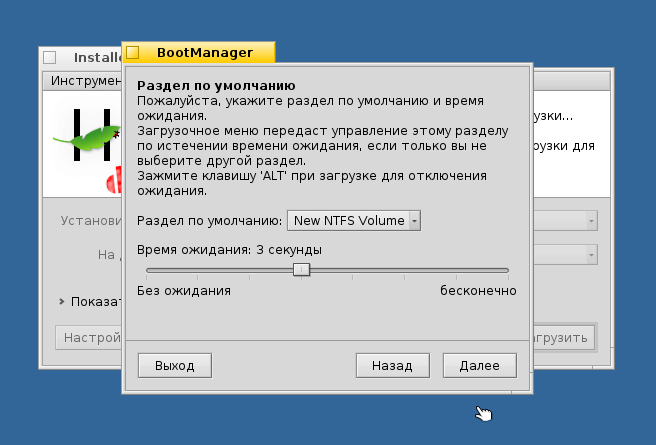Click the 'Без ожидания' slider label

[184, 290]
